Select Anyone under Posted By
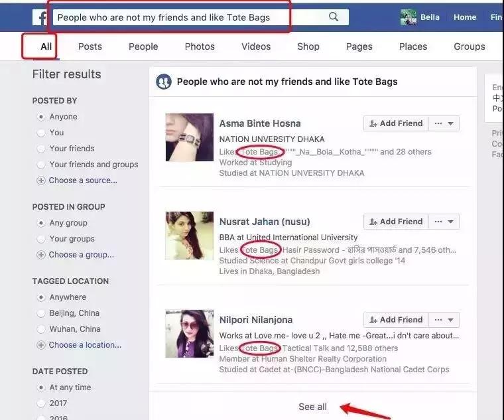The width and height of the screenshot is (504, 420). [x=41, y=117]
